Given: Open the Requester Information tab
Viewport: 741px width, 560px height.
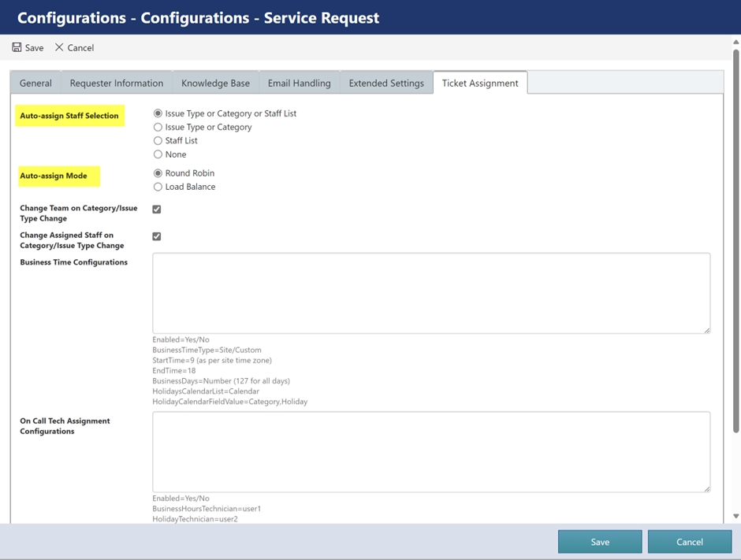Looking at the screenshot, I should [x=117, y=83].
